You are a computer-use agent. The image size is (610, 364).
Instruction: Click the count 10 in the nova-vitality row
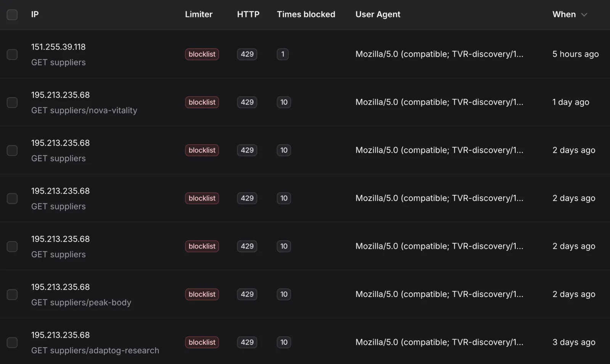[284, 102]
